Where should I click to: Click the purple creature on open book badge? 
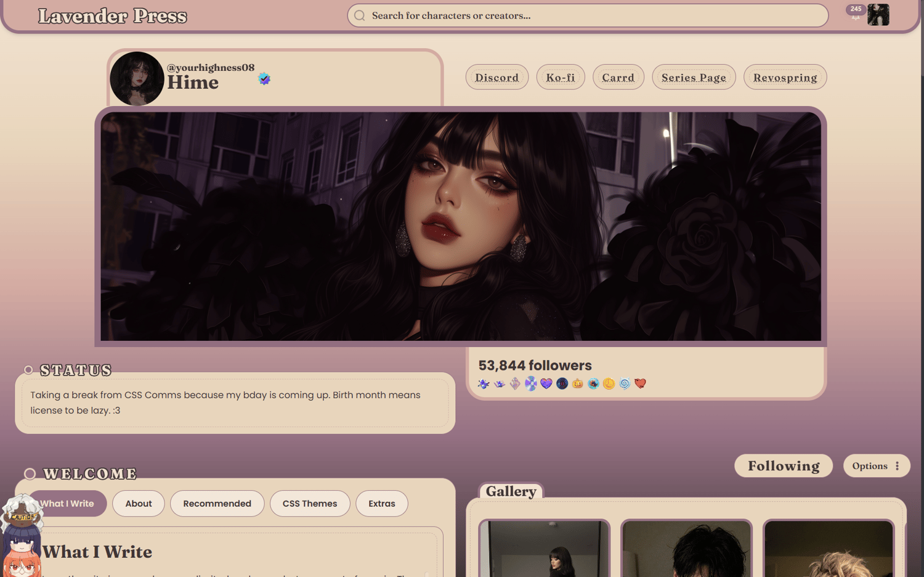500,383
